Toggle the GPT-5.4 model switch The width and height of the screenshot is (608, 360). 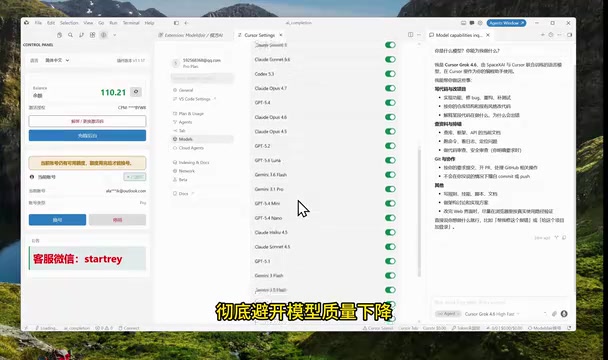[x=390, y=102]
